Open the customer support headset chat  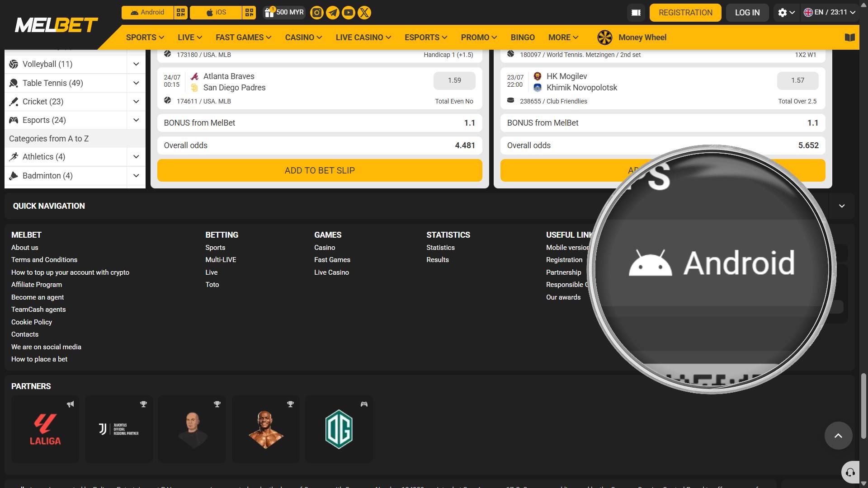[850, 472]
